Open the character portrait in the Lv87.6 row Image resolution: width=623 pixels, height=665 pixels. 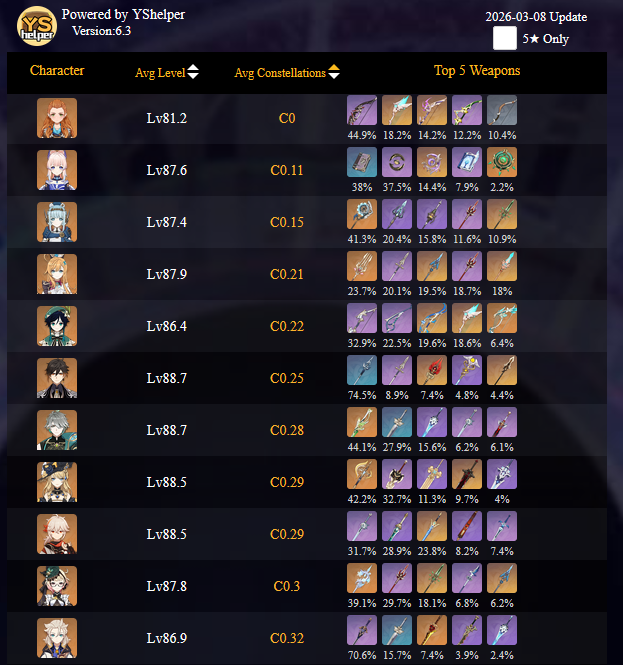[57, 170]
